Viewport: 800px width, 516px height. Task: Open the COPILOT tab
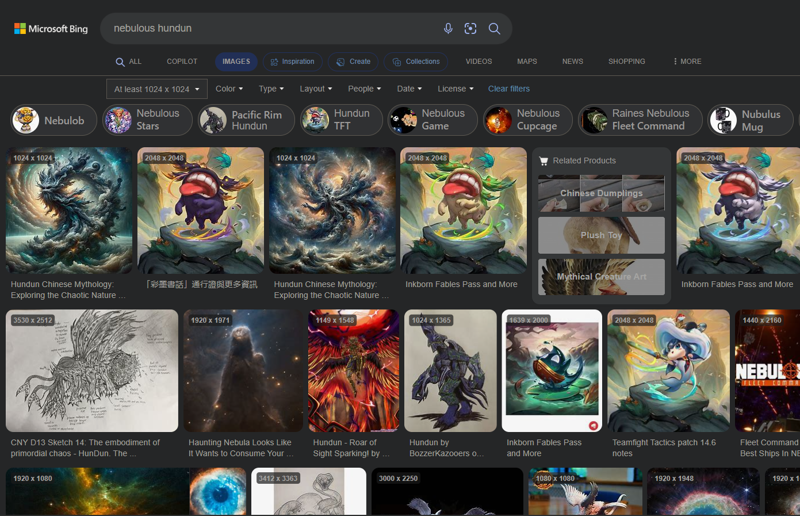coord(182,61)
